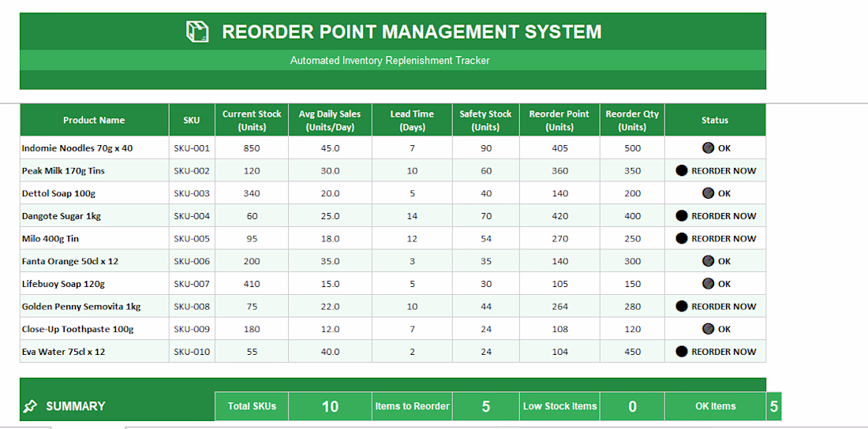868x429 pixels.
Task: Select cell Golden Penny Semovita 1kg
Action: point(94,306)
